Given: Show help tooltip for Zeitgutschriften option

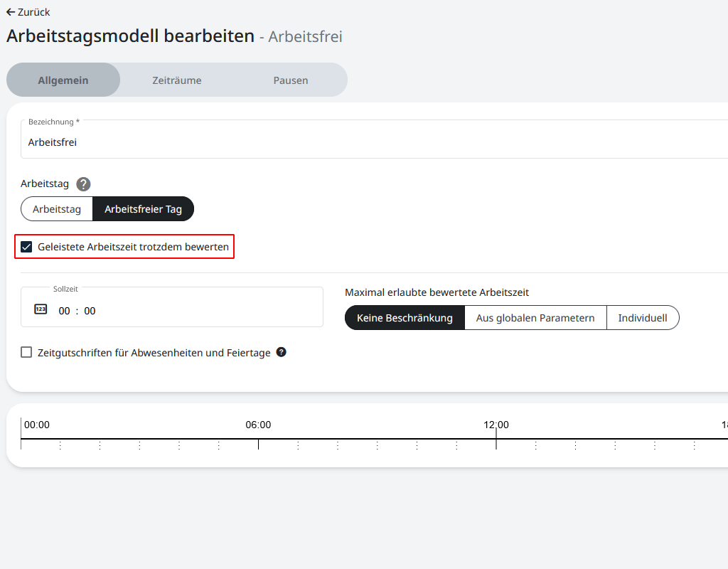Looking at the screenshot, I should 282,352.
